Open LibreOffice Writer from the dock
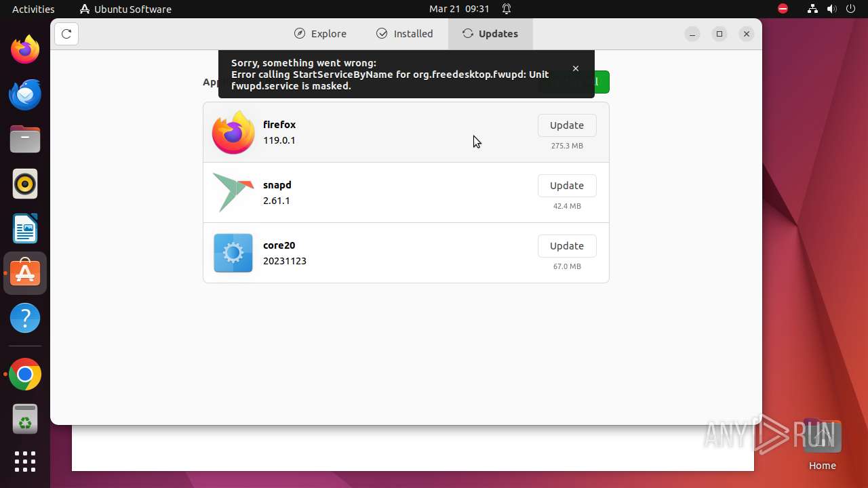This screenshot has width=868, height=488. (25, 228)
